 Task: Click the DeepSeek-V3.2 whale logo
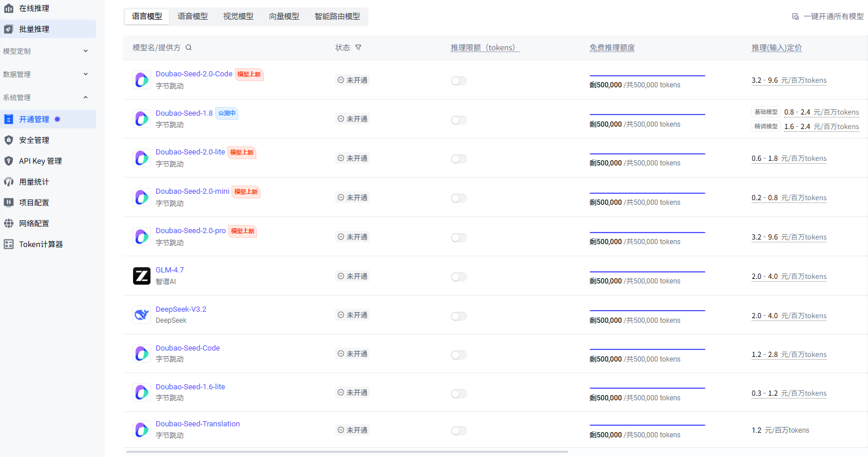142,315
